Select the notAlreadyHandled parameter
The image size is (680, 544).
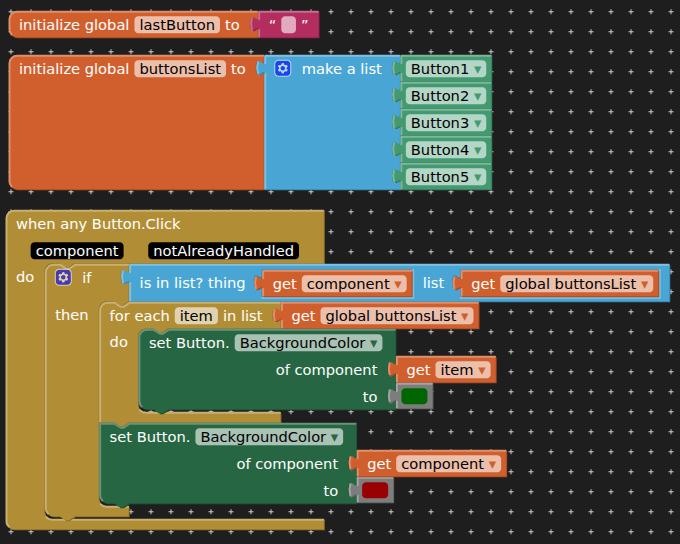[x=223, y=251]
